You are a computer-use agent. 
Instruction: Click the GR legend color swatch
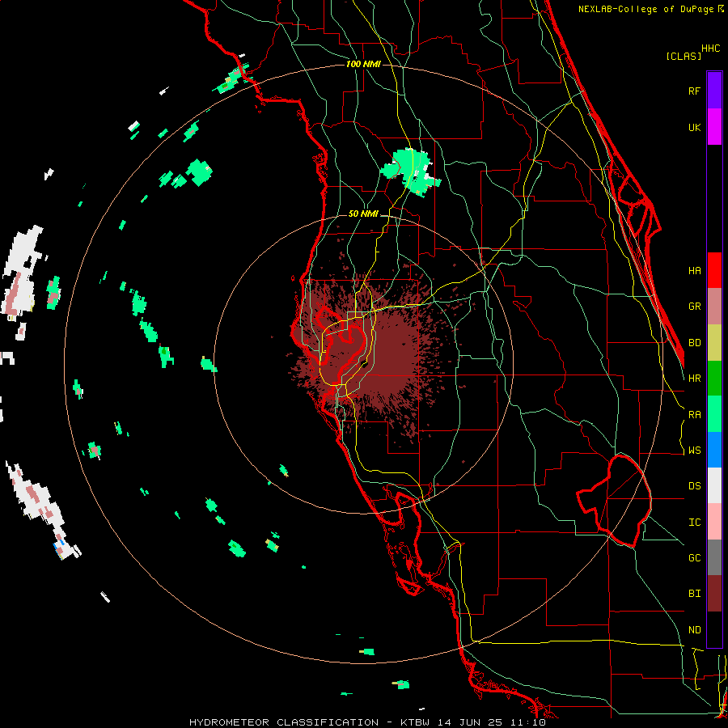click(x=714, y=307)
